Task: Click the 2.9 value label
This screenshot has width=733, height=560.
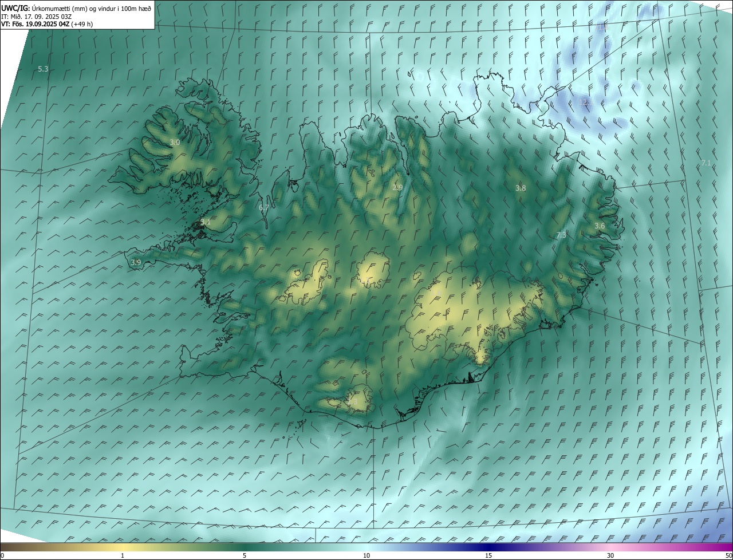Action: [x=397, y=187]
